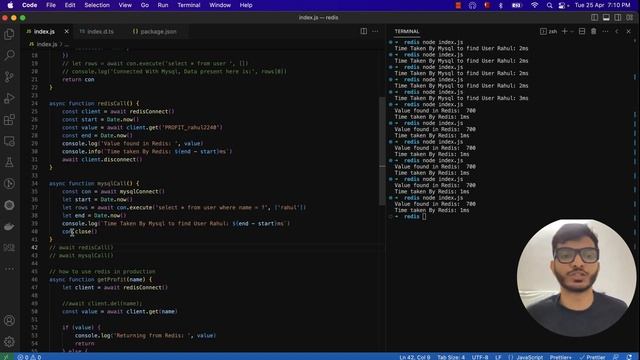The image size is (640, 360).
Task: Open the Explorer view in activity bar
Action: (9, 34)
